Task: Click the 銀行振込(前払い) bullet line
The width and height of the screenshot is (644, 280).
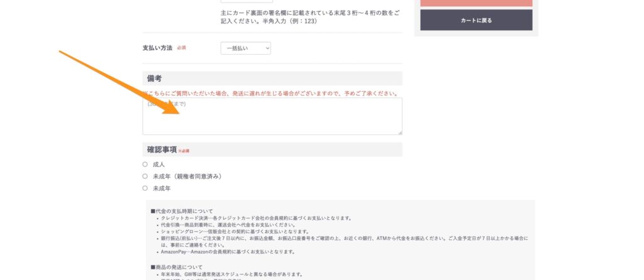Action: [x=344, y=242]
